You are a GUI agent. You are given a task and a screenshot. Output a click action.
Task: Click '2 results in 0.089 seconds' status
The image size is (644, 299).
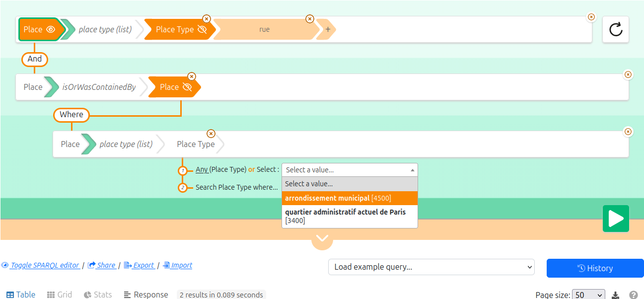click(221, 295)
